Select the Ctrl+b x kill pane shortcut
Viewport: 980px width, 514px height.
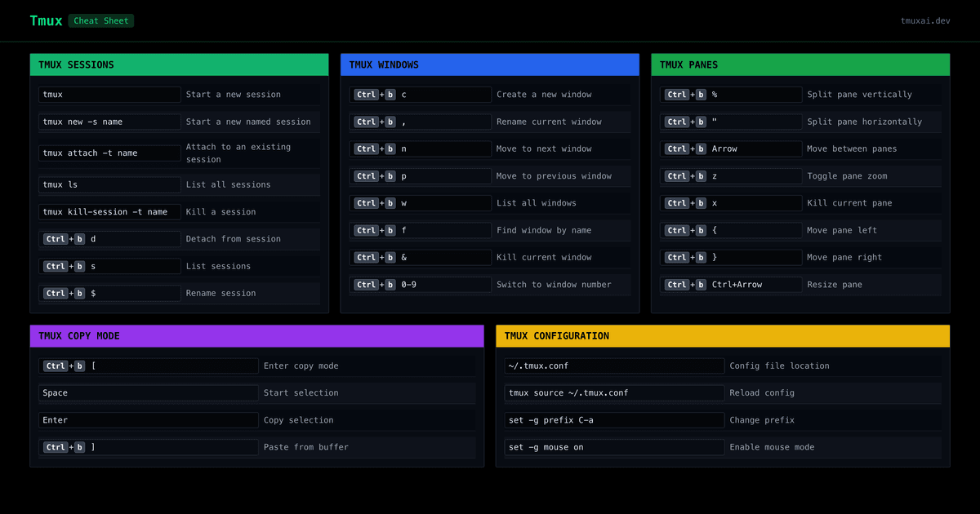[x=730, y=202]
